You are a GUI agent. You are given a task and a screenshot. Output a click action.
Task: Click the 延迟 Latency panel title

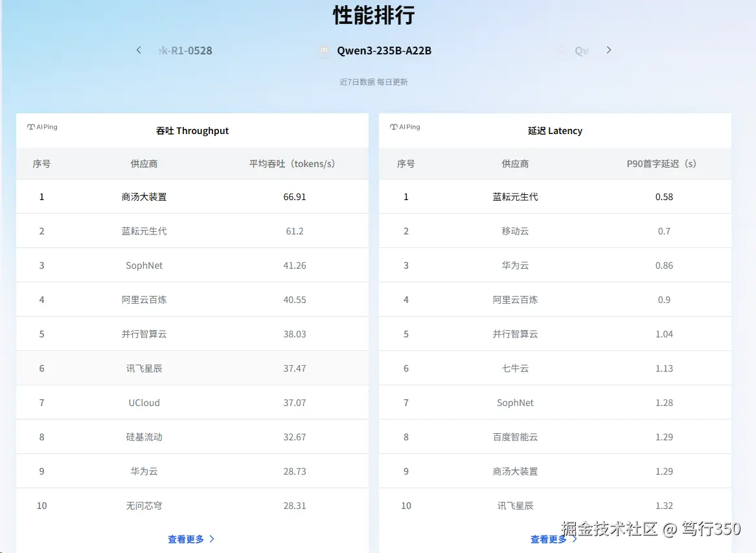tap(555, 131)
